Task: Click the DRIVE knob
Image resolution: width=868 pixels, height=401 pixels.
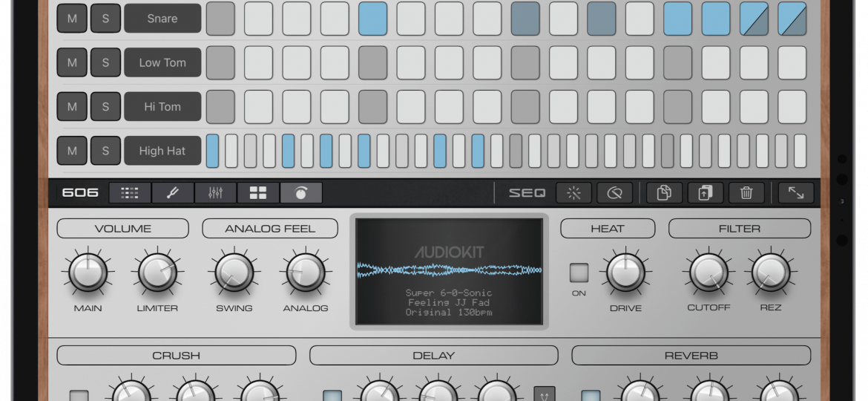Action: 625,273
